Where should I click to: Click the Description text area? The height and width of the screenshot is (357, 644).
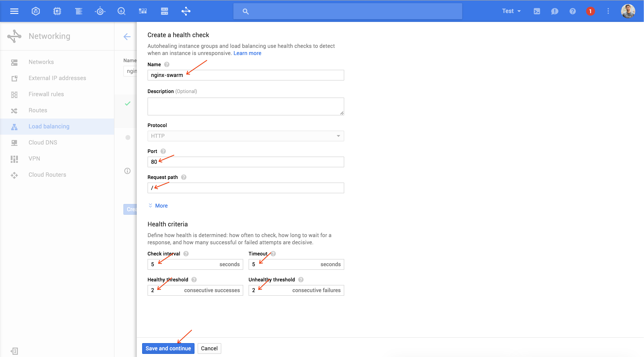245,106
